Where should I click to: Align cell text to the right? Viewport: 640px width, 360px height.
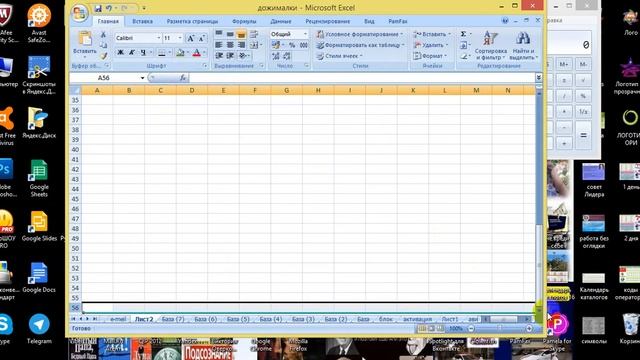(241, 45)
